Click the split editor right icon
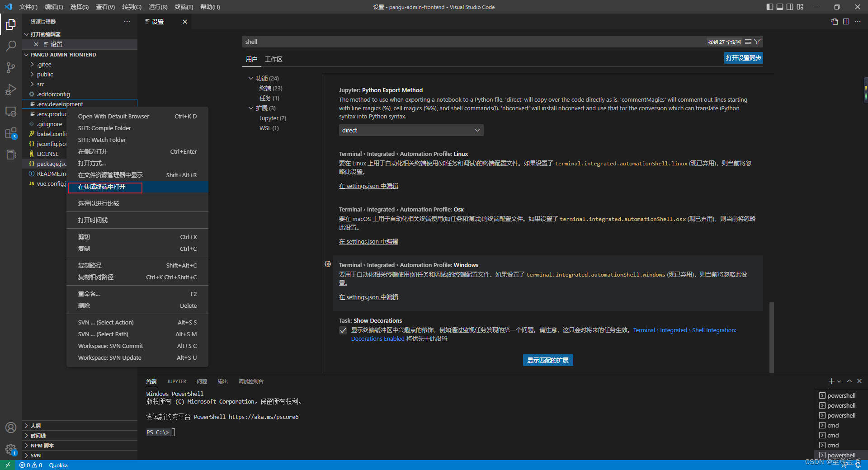The image size is (868, 470). click(846, 22)
